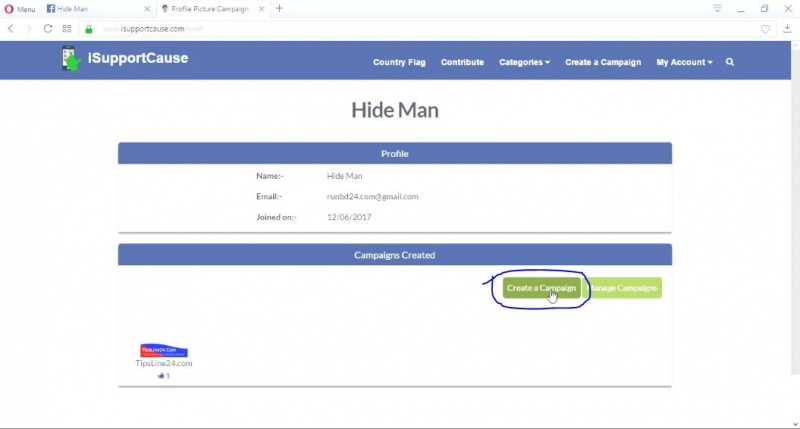Screen dimensions: 800x429
Task: Click the Hide Man page heading
Action: [395, 110]
